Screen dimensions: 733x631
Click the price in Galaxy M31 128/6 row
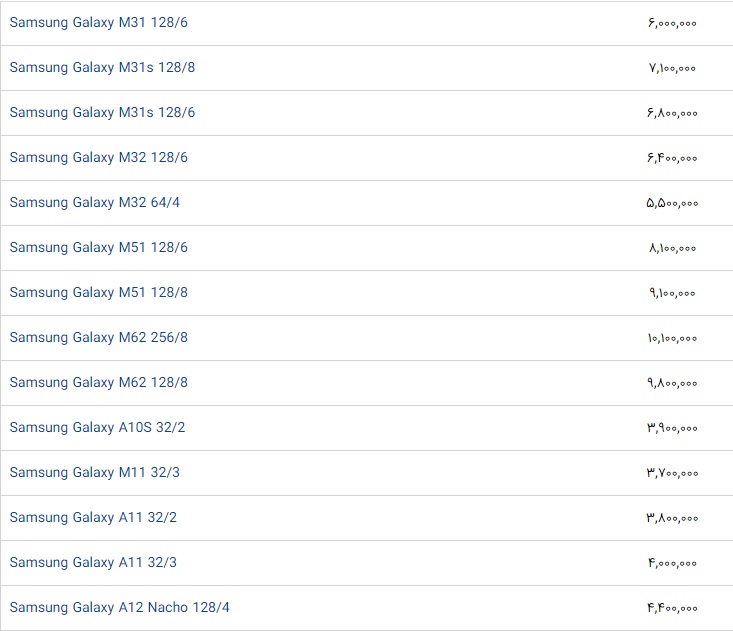pos(672,23)
